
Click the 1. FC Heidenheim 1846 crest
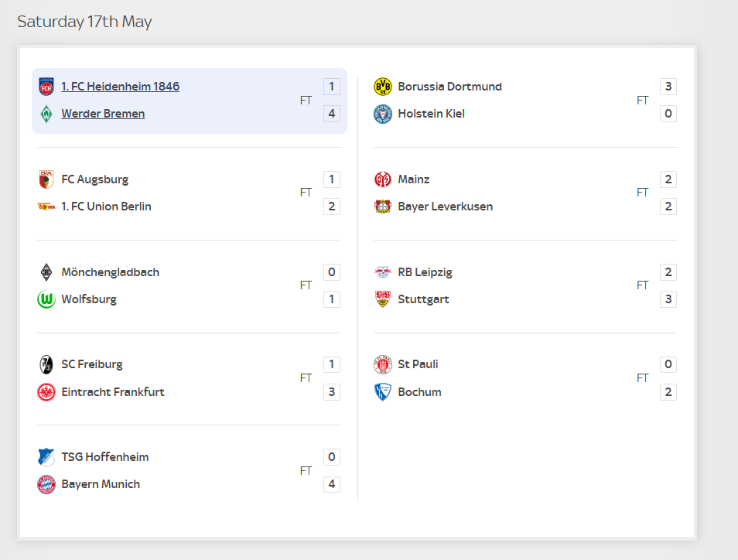46,87
